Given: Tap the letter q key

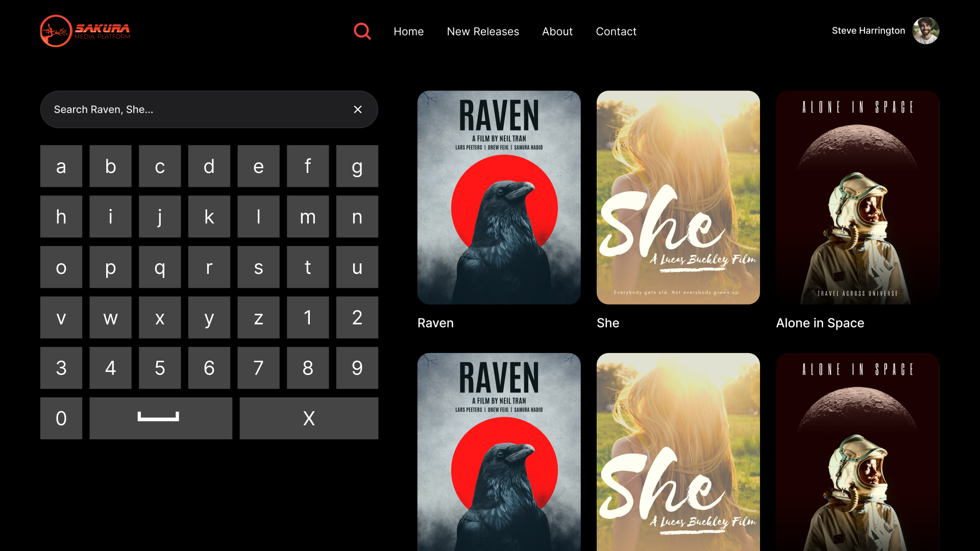Looking at the screenshot, I should pos(160,267).
